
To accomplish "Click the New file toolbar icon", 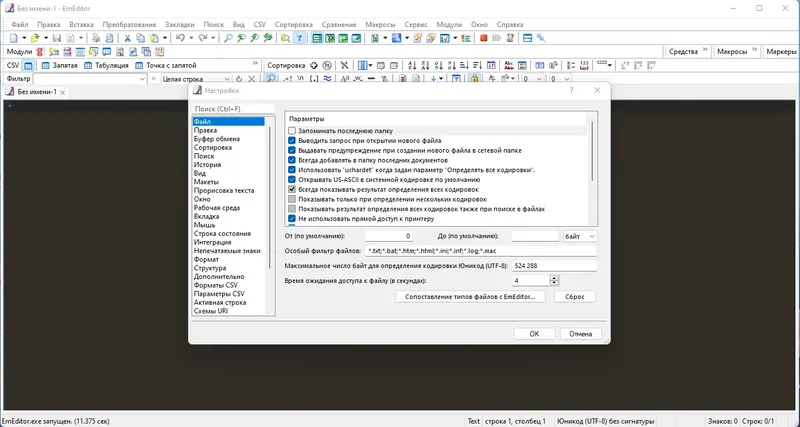I will click(x=14, y=38).
